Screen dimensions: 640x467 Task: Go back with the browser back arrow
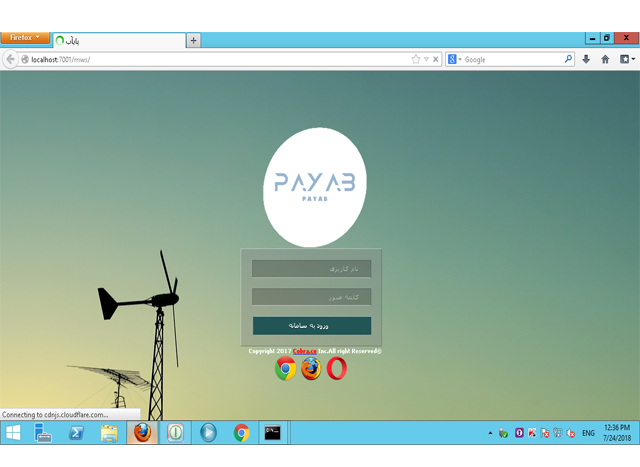pyautogui.click(x=10, y=60)
